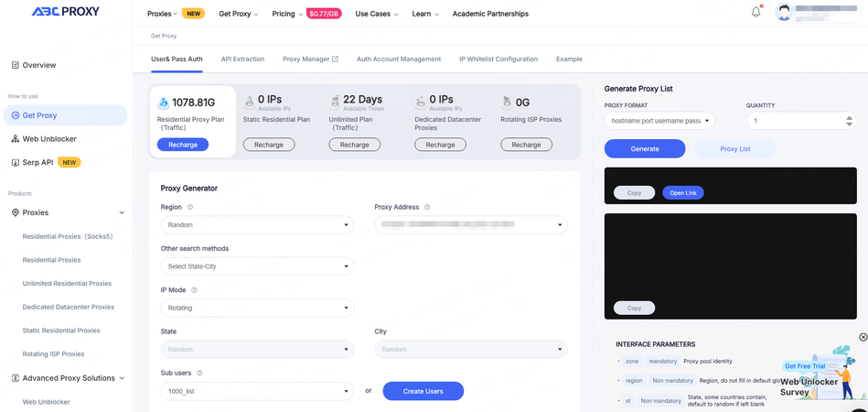Open Residential Proxies（Socks5）in sidebar
The height and width of the screenshot is (412, 868).
click(x=68, y=236)
